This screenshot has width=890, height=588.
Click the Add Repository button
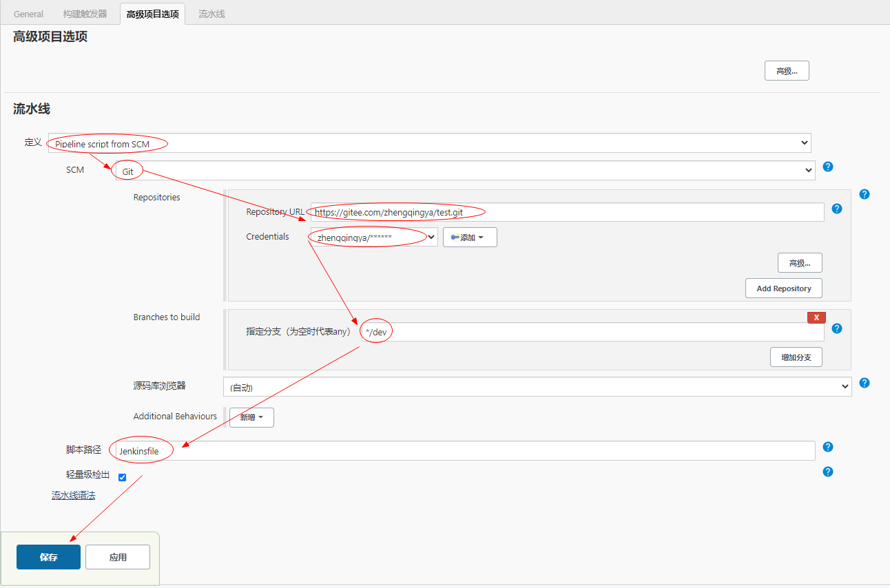784,288
